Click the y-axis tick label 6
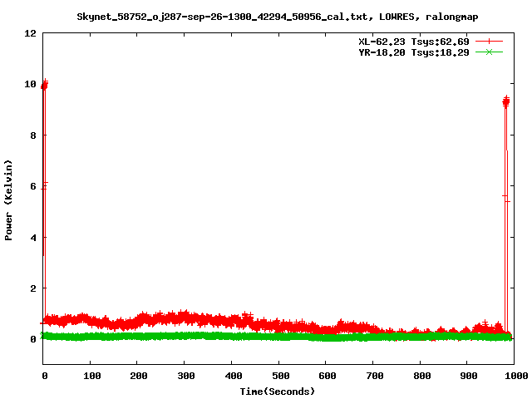The width and height of the screenshot is (532, 399). point(33,186)
